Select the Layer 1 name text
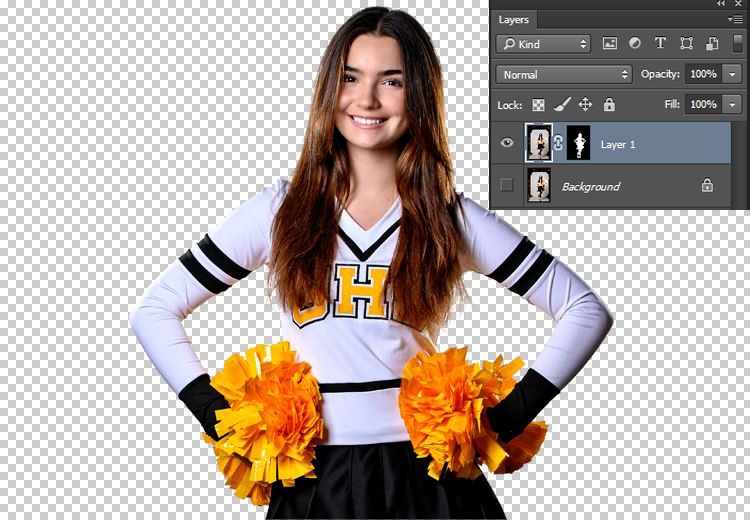 tap(618, 144)
